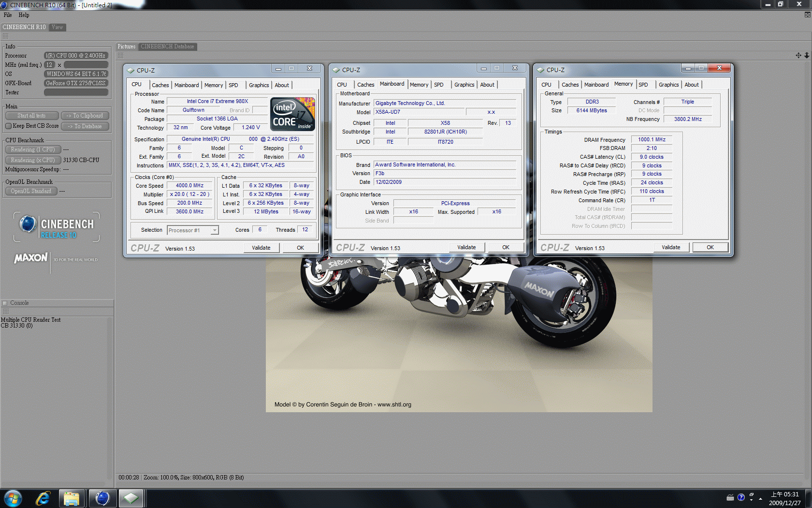Viewport: 812px width, 508px height.
Task: Switch to CPU-Z taskbar icon
Action: tap(131, 498)
